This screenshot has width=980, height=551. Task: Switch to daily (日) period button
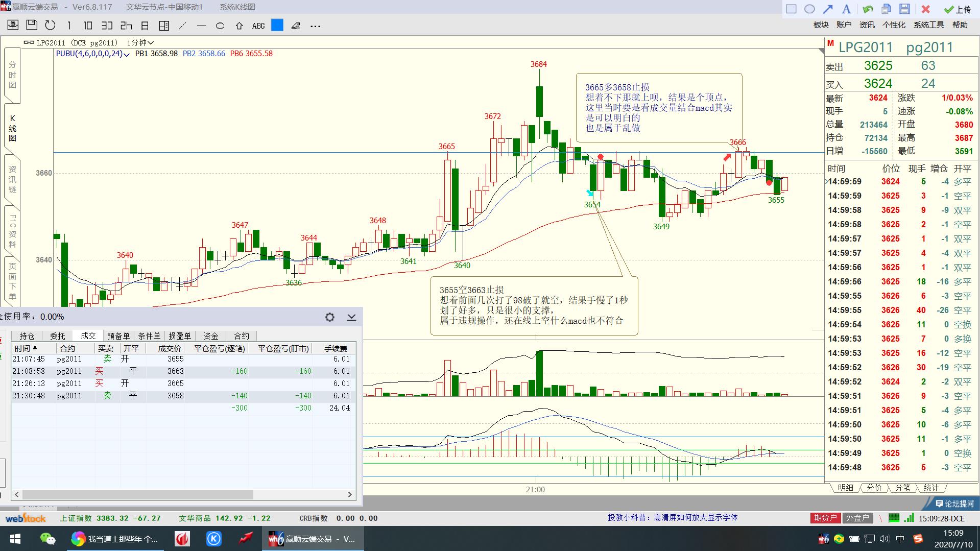point(145,25)
